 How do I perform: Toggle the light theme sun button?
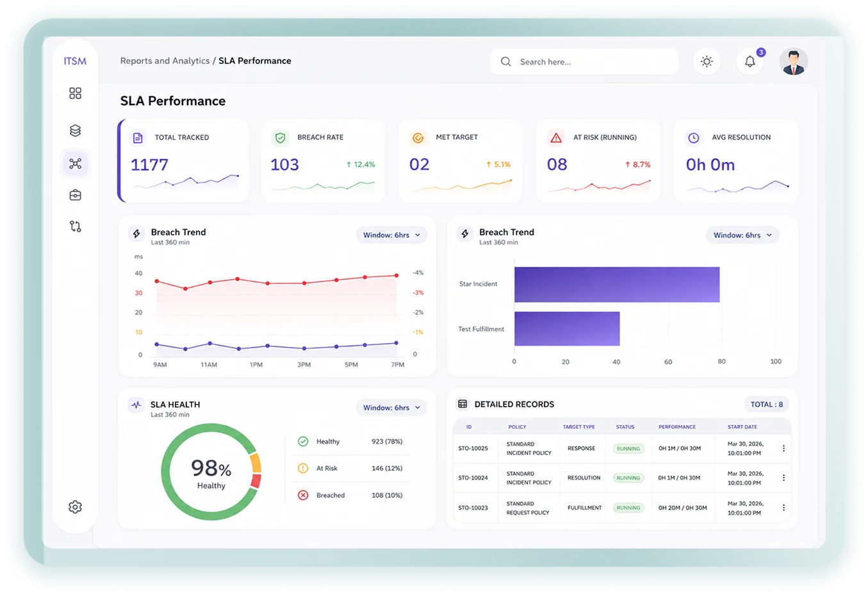click(x=707, y=61)
